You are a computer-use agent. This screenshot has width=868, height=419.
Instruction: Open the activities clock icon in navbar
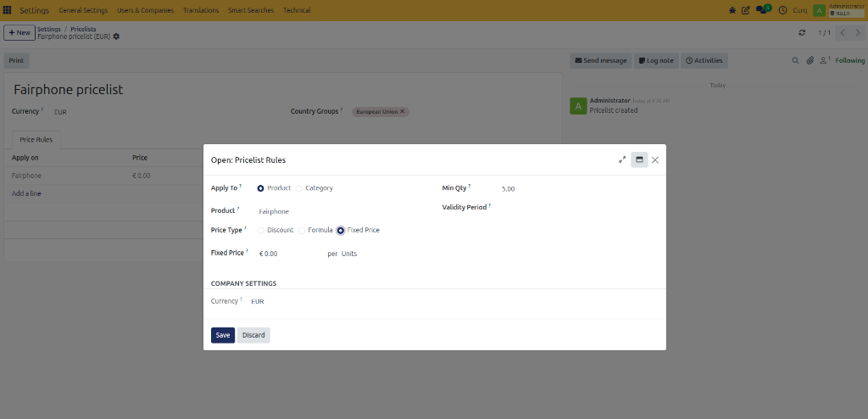(x=782, y=10)
